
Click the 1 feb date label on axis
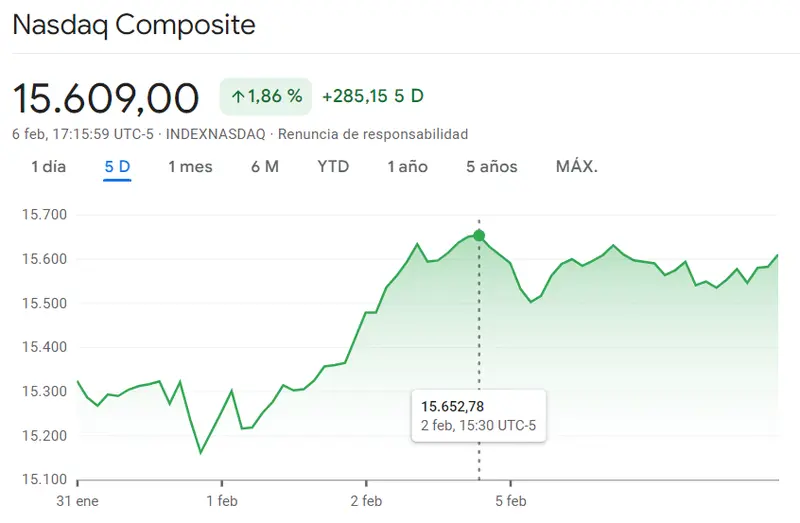222,500
